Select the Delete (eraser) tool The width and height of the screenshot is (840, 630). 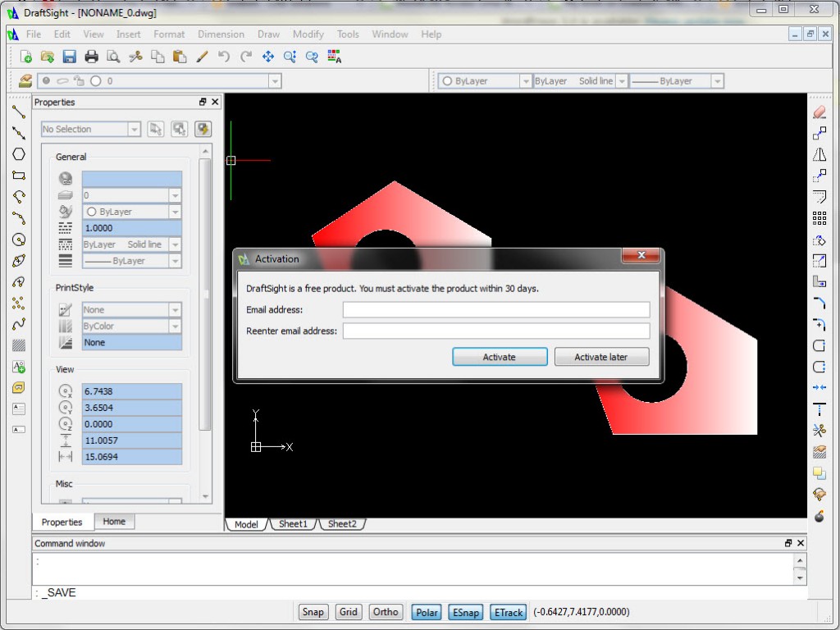(820, 112)
